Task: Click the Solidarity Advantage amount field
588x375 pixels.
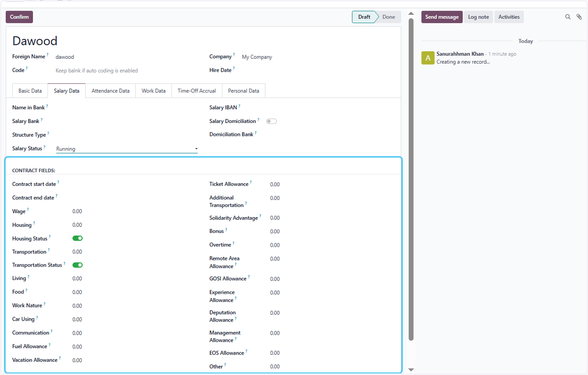Action: click(x=332, y=218)
